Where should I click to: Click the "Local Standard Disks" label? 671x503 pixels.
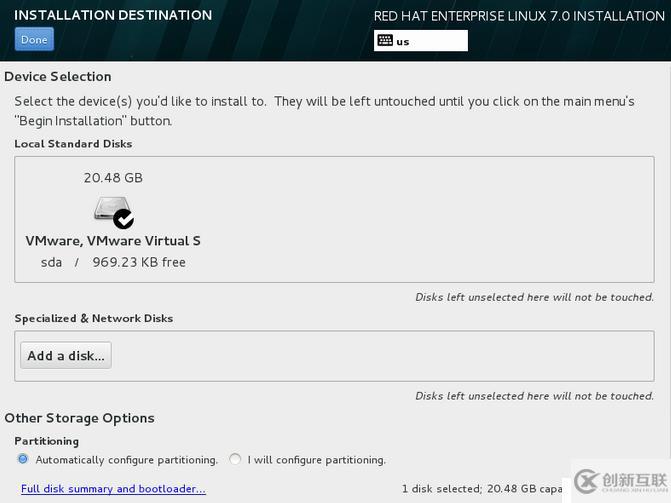pos(73,144)
